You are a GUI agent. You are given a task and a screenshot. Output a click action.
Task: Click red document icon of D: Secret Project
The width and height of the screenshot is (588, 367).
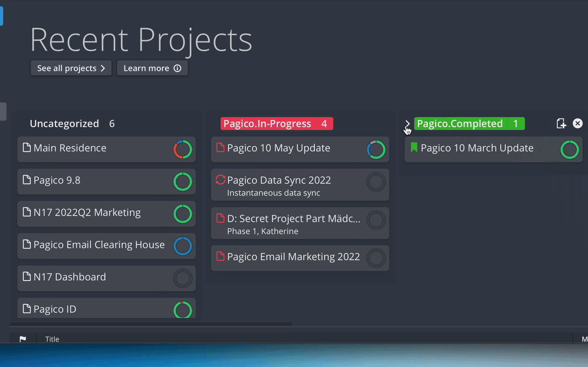220,218
